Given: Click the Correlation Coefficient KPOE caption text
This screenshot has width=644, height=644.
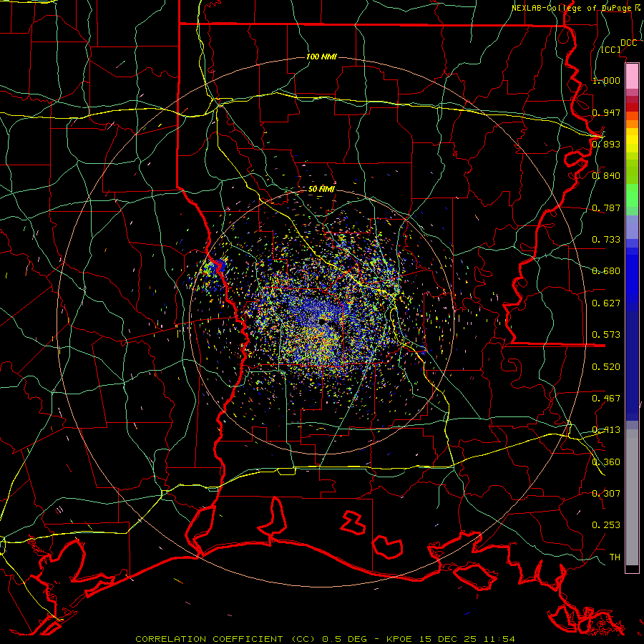Looking at the screenshot, I should [325, 639].
